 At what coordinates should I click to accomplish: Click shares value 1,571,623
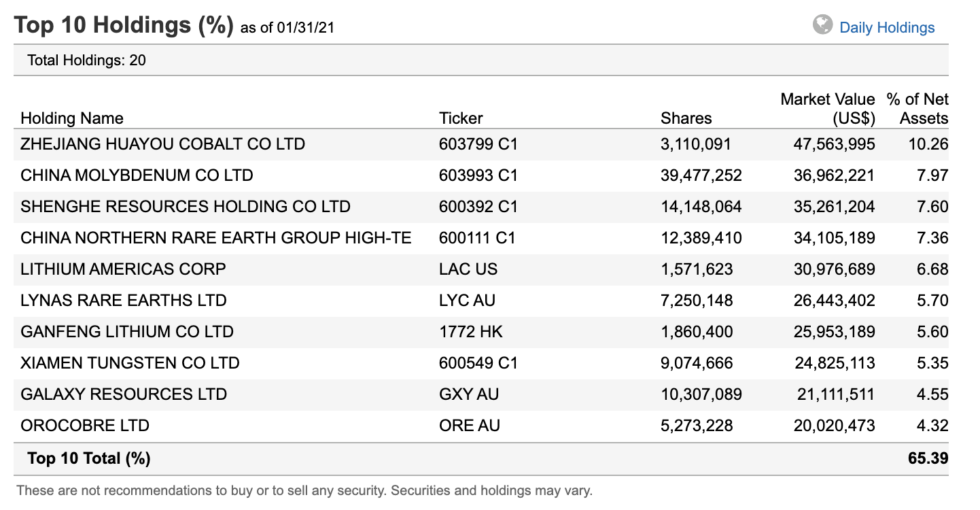697,269
